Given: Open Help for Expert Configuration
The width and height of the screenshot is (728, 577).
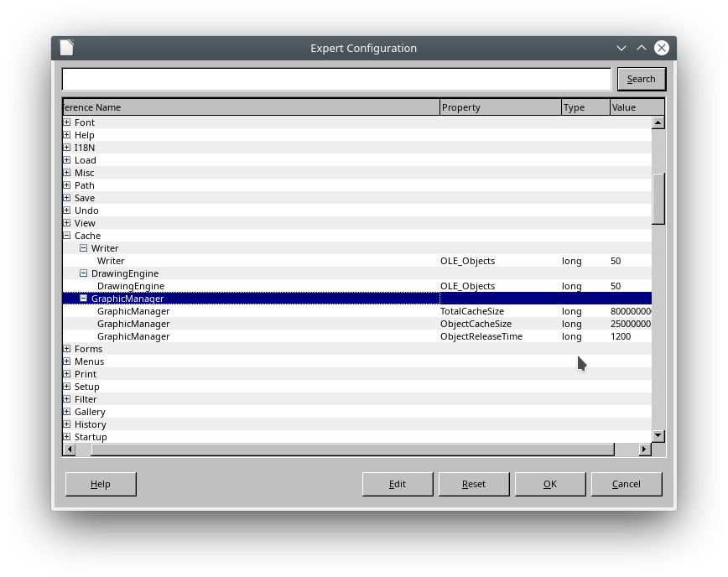Looking at the screenshot, I should (100, 484).
